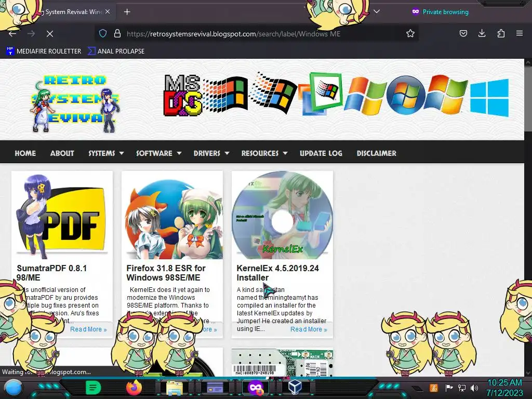The image size is (532, 399).
Task: Expand the DRIVERS dropdown menu
Action: [x=211, y=153]
